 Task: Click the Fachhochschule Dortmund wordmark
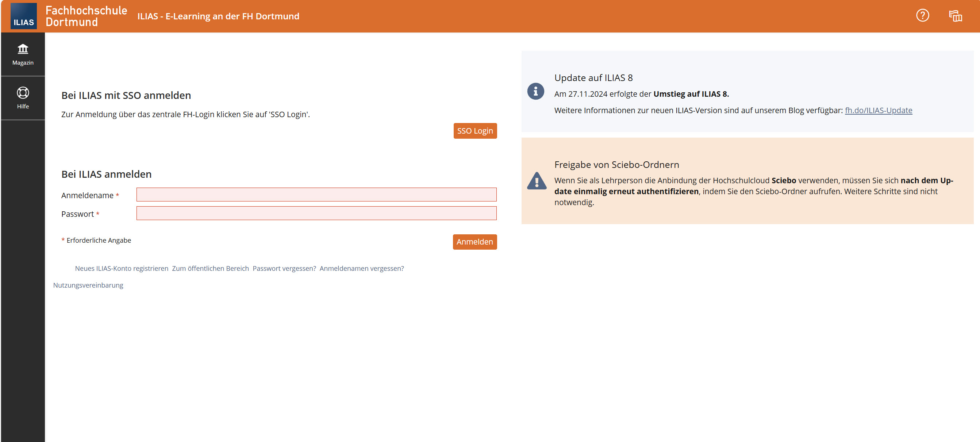tap(86, 16)
